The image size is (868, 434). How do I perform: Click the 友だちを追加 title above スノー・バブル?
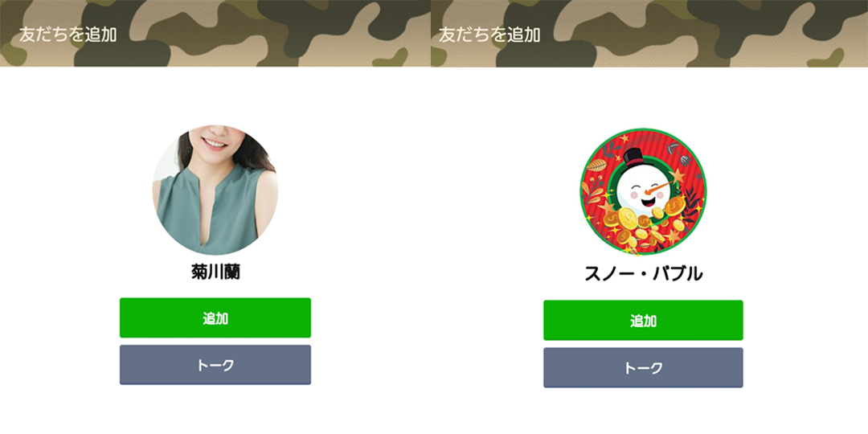pos(489,35)
